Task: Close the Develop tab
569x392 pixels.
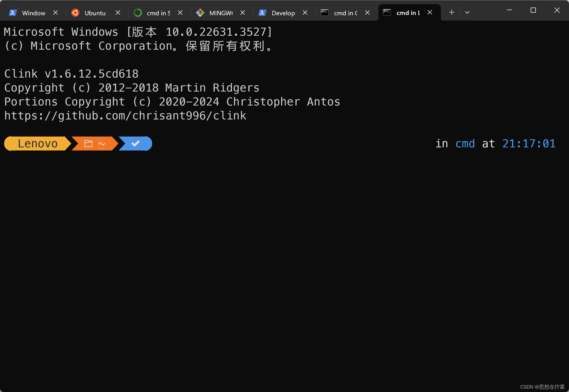Action: [x=305, y=13]
